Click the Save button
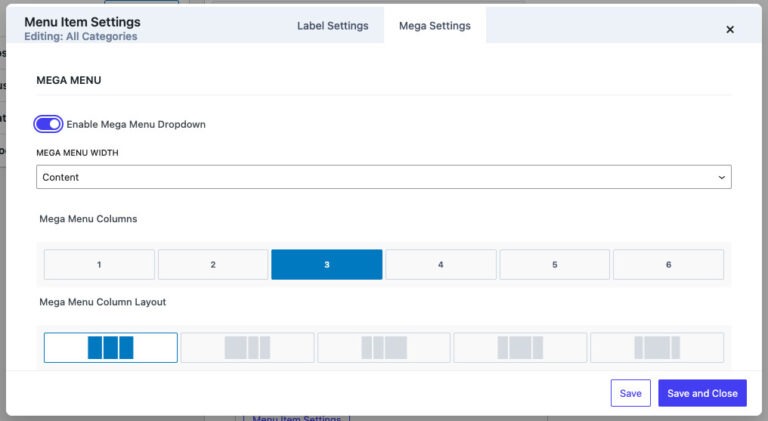Screen dimensions: 768x421 [630, 393]
